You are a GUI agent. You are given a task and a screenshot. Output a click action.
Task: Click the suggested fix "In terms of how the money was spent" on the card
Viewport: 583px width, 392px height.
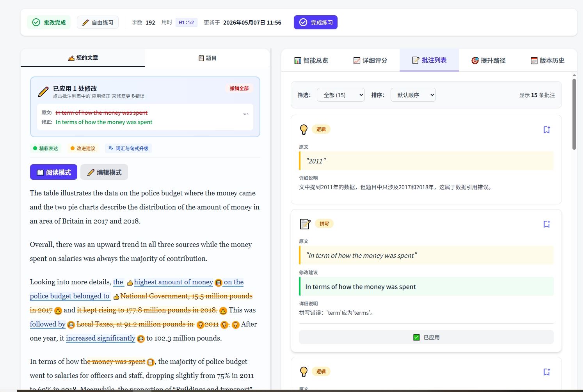361,287
